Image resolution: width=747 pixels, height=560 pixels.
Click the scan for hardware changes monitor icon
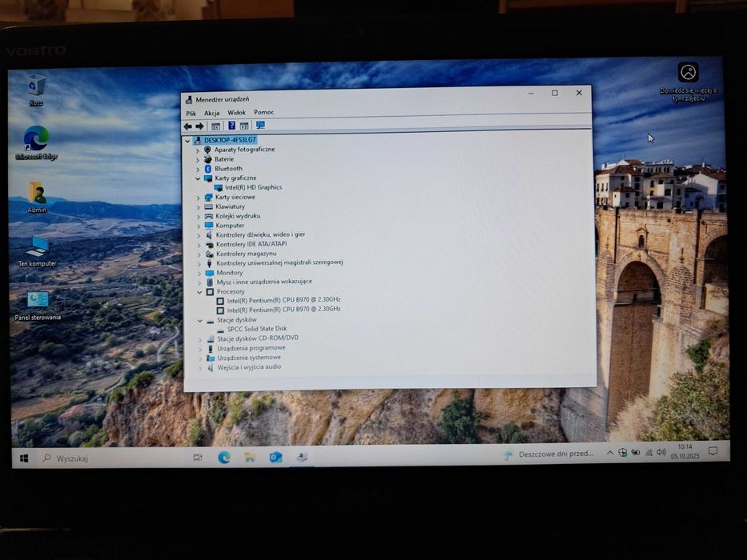point(260,126)
